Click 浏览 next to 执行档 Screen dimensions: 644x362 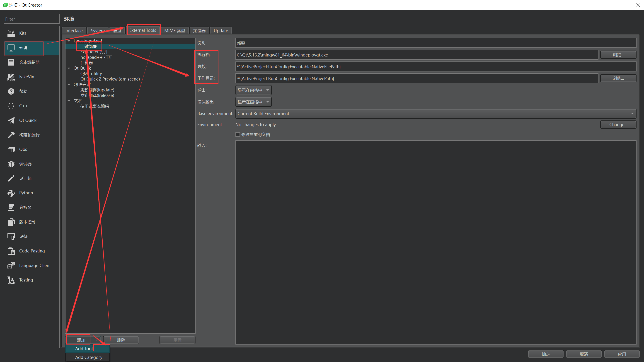(x=618, y=55)
